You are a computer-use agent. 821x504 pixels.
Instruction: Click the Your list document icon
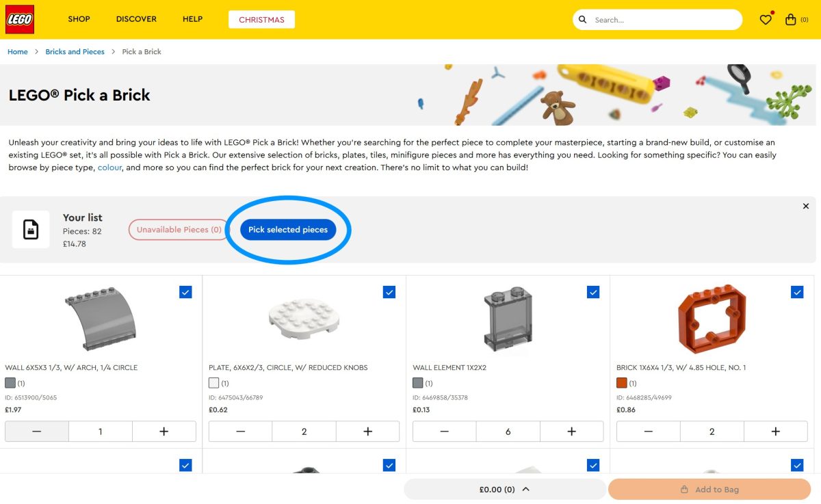pos(31,229)
